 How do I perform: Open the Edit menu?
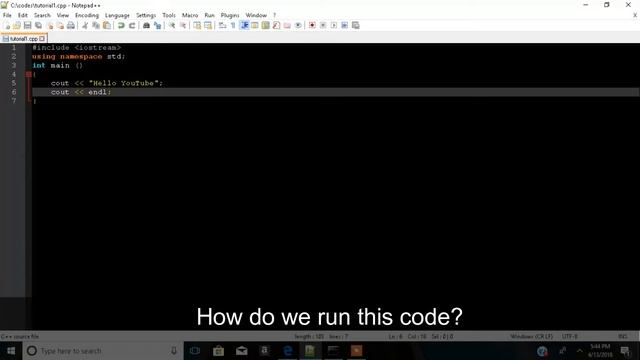pos(23,15)
